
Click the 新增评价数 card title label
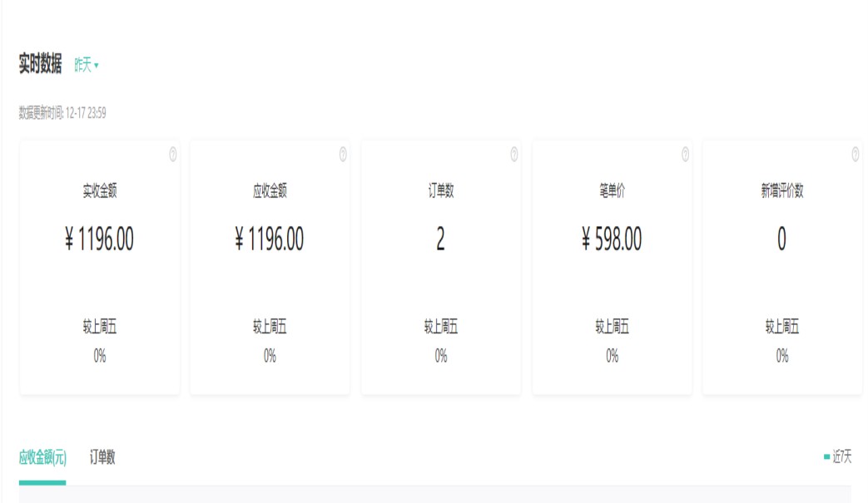[781, 191]
